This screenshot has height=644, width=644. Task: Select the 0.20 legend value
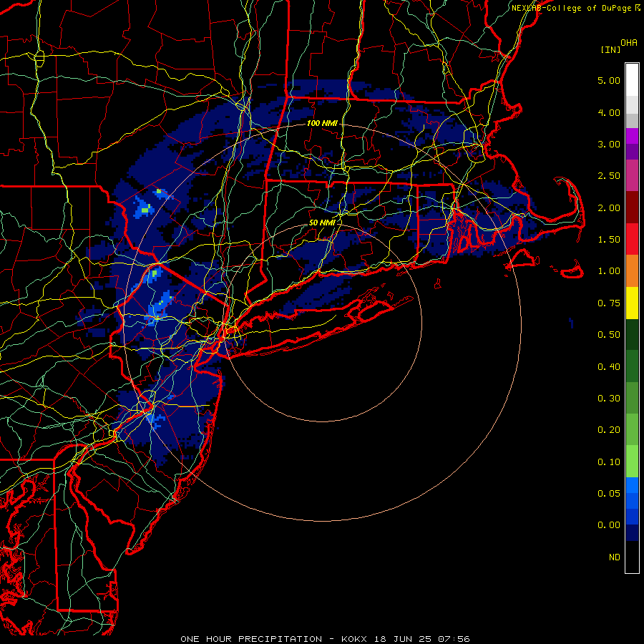(609, 430)
